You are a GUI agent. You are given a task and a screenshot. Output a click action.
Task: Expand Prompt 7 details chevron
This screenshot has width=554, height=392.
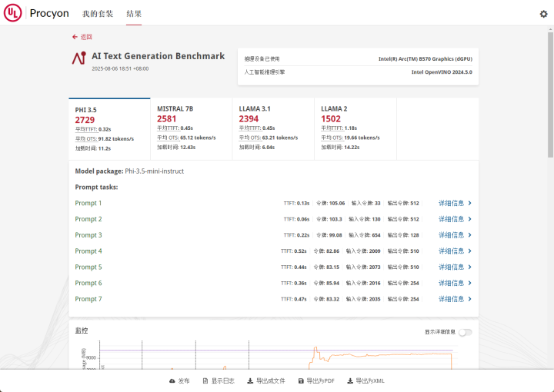[x=469, y=299]
